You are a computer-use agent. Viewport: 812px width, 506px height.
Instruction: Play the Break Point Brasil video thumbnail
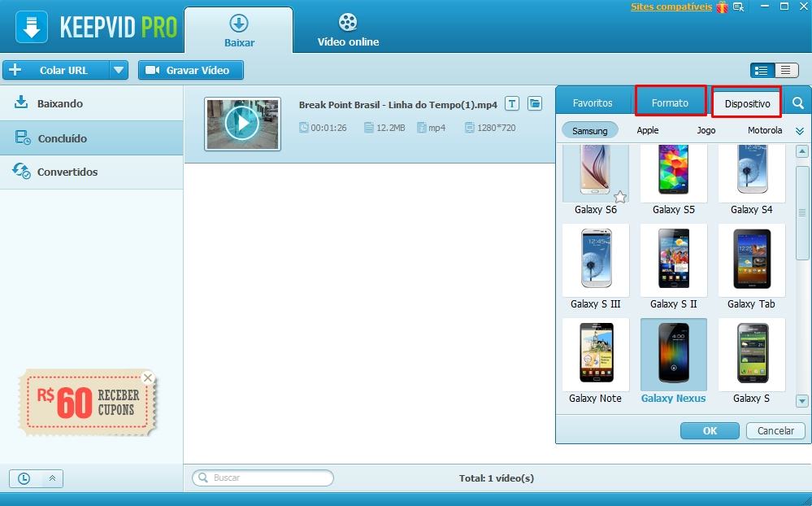242,124
